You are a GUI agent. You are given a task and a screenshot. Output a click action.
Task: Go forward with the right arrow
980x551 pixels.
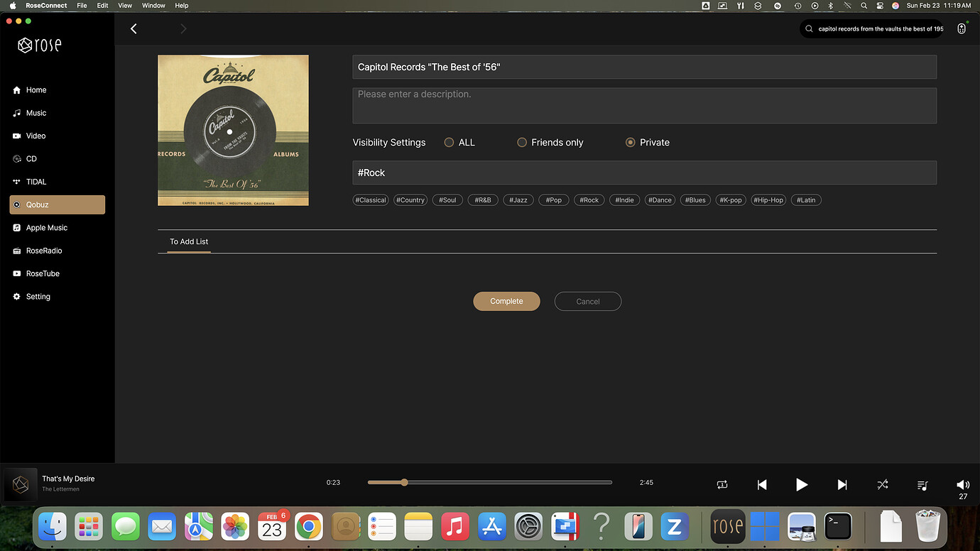[183, 28]
